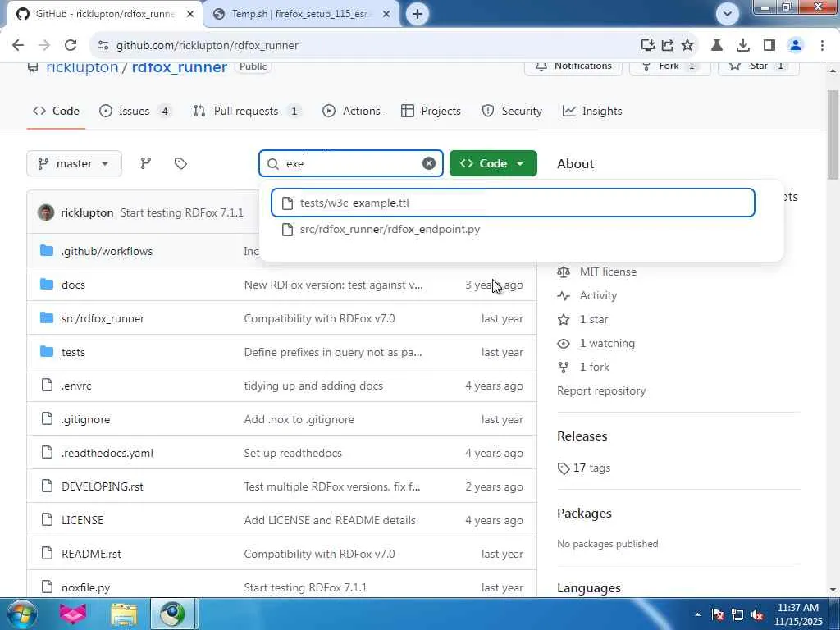
Task: View site information icon in the address bar
Action: coord(103,46)
